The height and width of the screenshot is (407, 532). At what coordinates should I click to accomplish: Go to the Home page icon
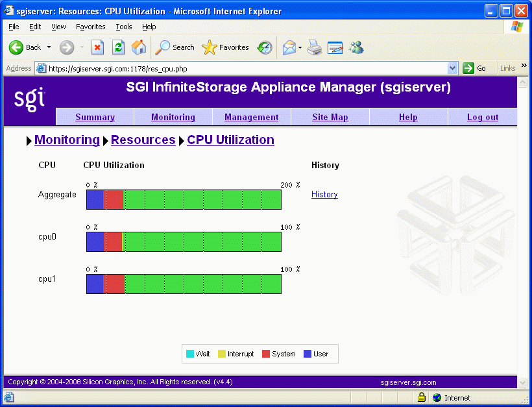click(138, 47)
